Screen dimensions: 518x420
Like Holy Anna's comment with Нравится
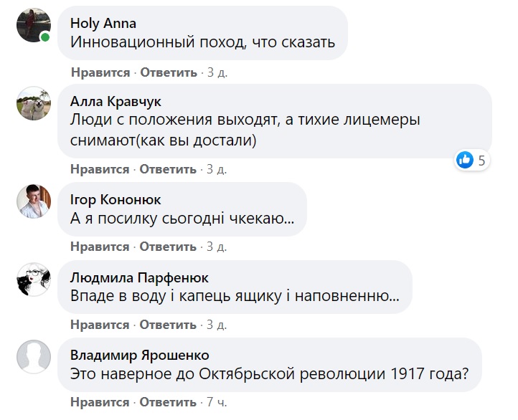click(100, 72)
